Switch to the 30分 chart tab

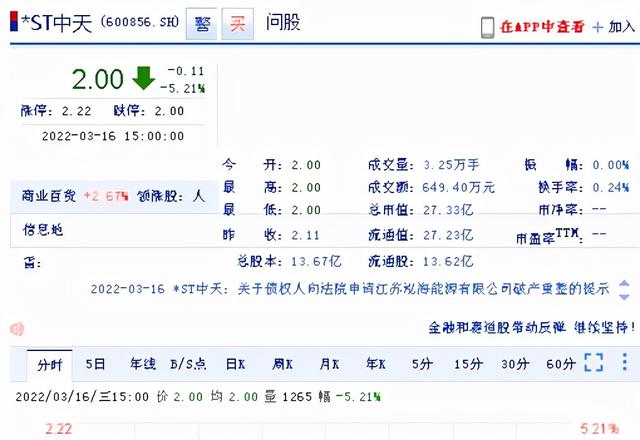515,364
